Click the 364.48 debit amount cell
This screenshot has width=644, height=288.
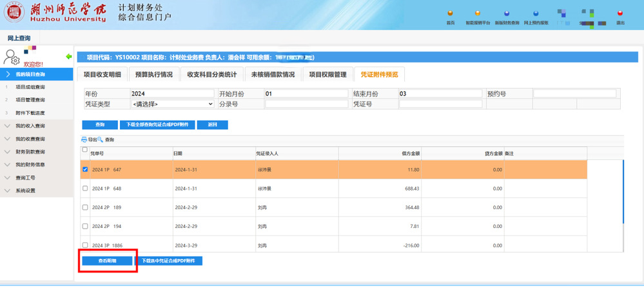coord(380,207)
